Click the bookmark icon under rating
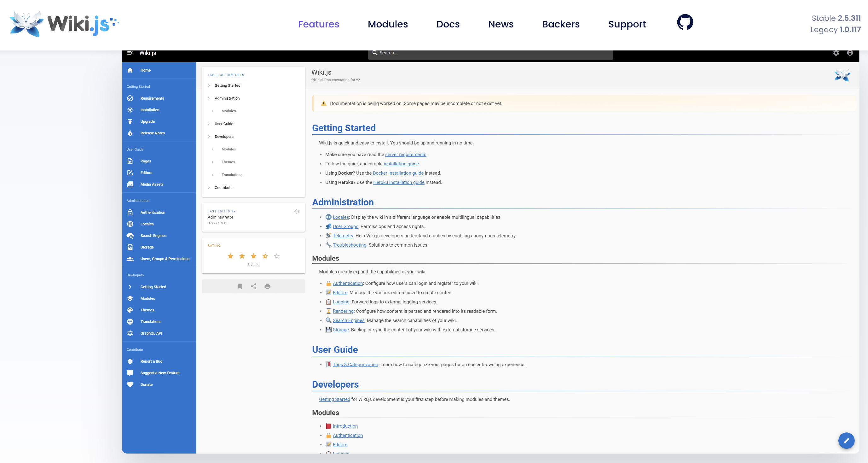This screenshot has height=463, width=868. point(239,286)
